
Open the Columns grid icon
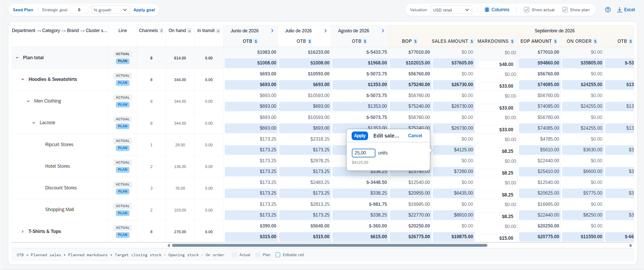487,10
